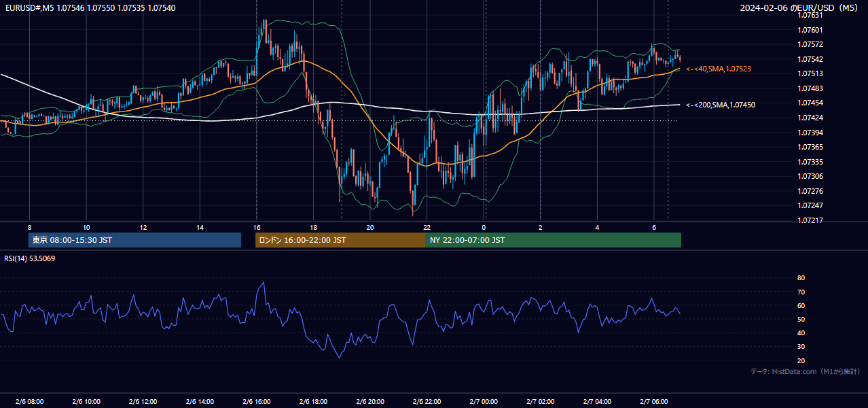Click the 2/6 14:00 date label
868x408 pixels.
pos(200,402)
